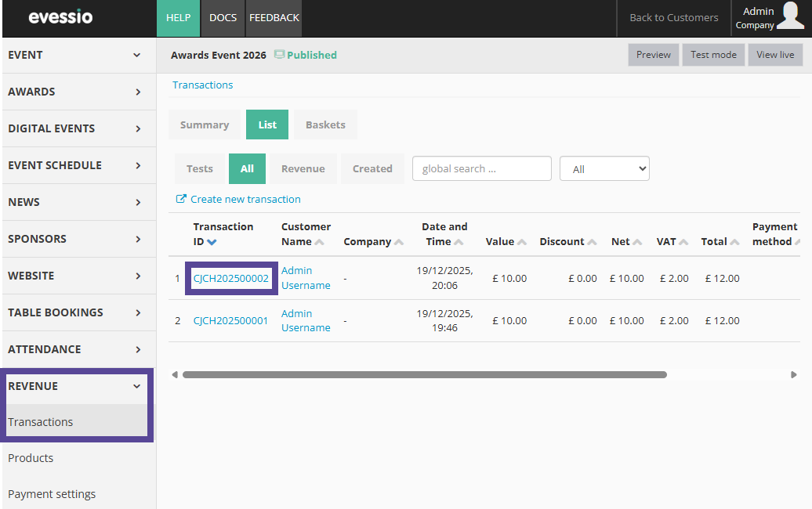Click Create new transaction link
This screenshot has width=812, height=509.
[245, 199]
